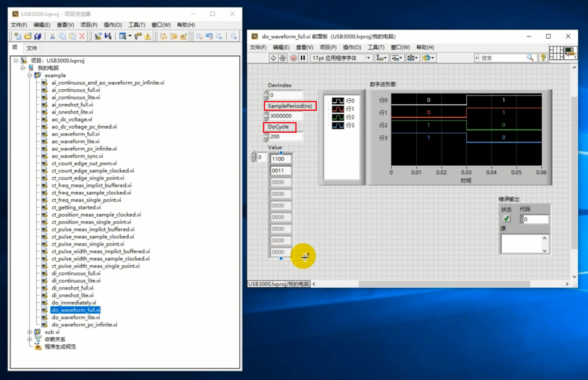The image size is (588, 380).
Task: Click Save All icon in project toolbar
Action: pyautogui.click(x=38, y=36)
